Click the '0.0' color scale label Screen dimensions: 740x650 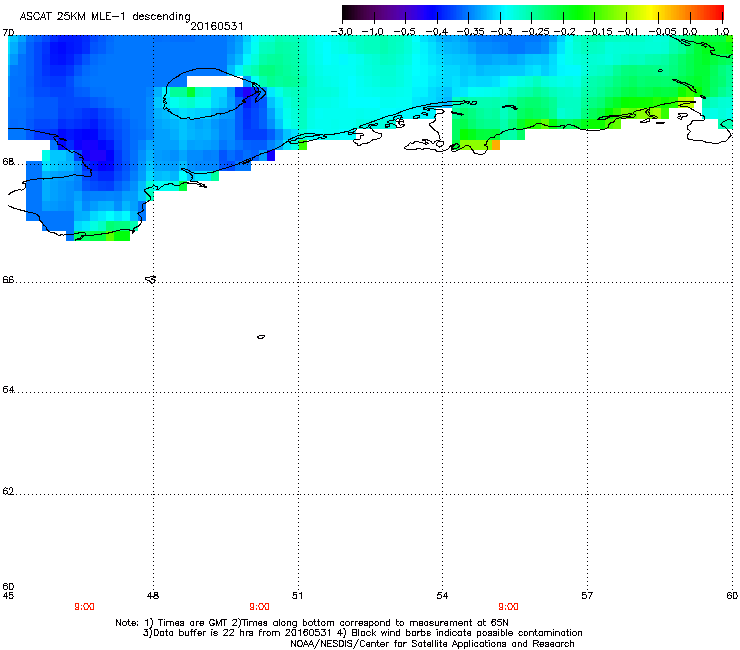click(690, 31)
